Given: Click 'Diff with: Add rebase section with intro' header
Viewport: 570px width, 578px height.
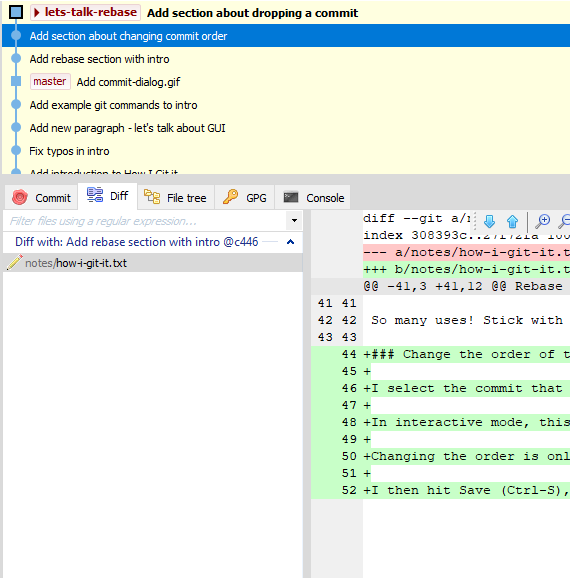Looking at the screenshot, I should (136, 242).
